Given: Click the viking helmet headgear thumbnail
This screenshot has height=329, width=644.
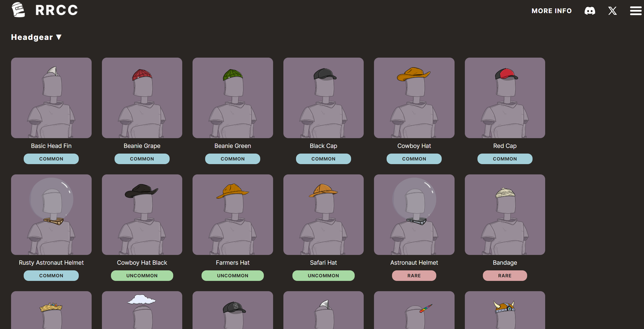Looking at the screenshot, I should 505,310.
